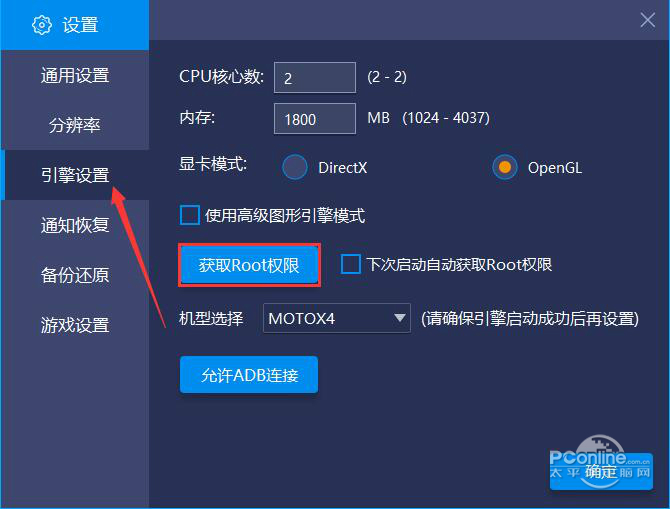
Task: Check 下次启动自动获取Root权限 option
Action: [350, 264]
